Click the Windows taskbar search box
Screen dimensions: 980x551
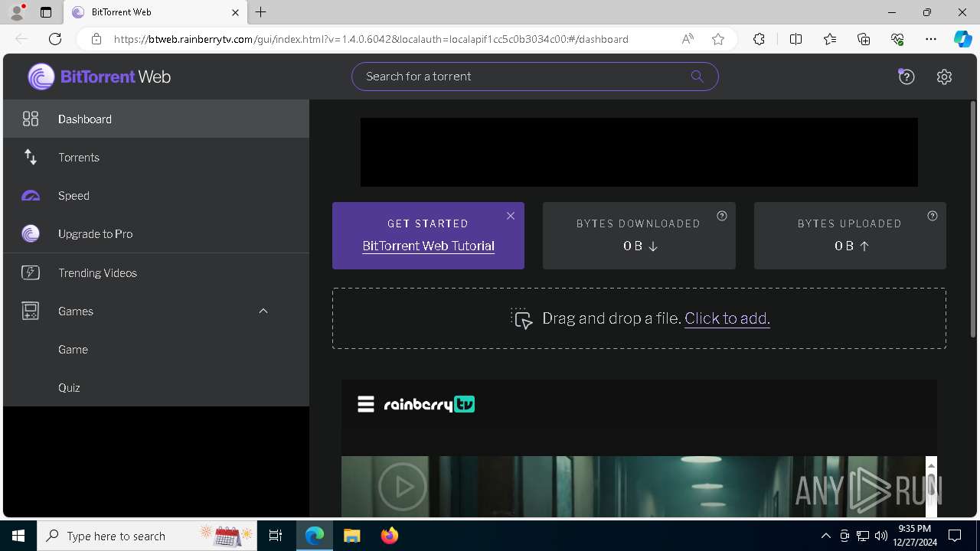pyautogui.click(x=147, y=536)
